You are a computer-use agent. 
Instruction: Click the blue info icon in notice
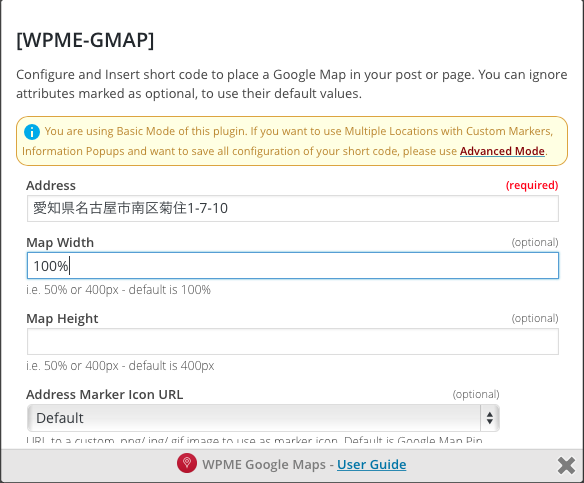(32, 132)
